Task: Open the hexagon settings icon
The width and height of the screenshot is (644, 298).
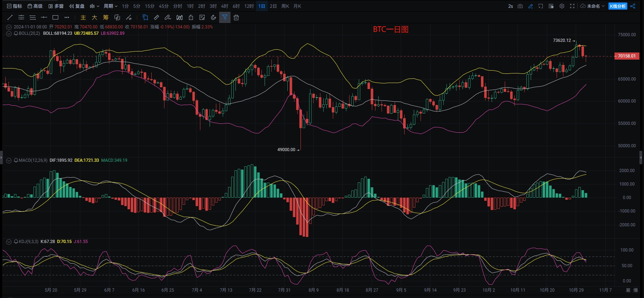Action: click(x=562, y=6)
